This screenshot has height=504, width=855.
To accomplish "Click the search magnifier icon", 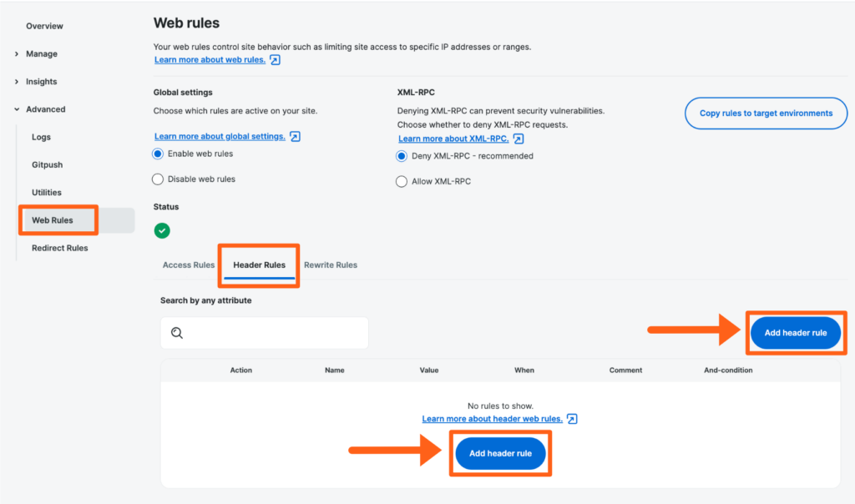I will pos(177,333).
